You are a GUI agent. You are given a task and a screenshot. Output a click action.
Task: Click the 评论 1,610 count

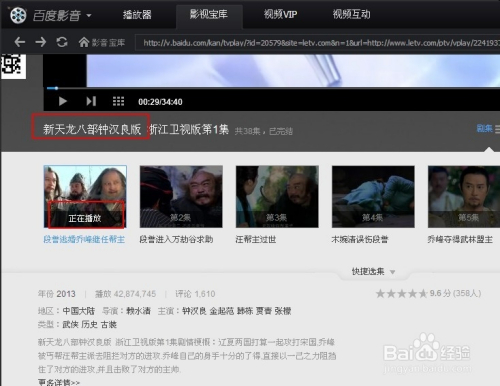pos(195,294)
